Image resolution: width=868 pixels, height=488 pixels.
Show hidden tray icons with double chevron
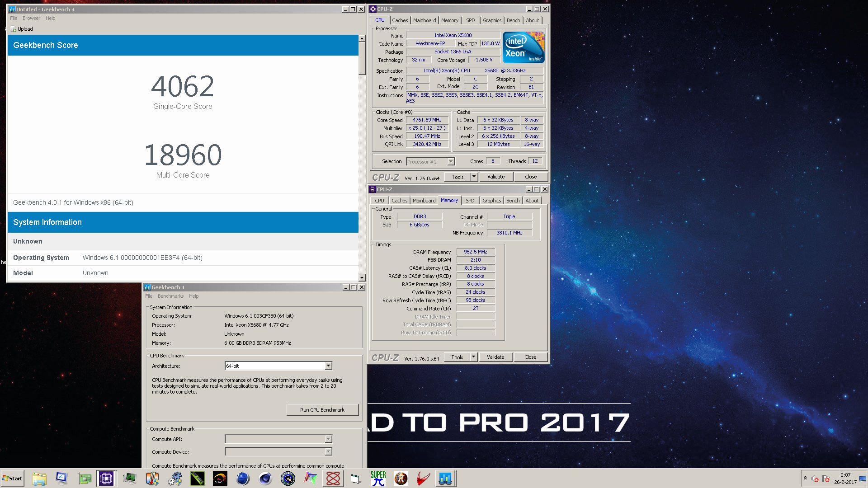(805, 478)
